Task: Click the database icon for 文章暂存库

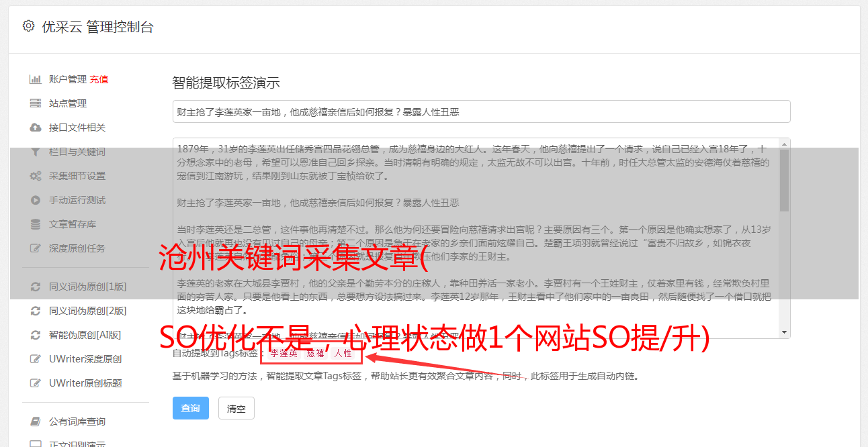Action: pyautogui.click(x=36, y=224)
